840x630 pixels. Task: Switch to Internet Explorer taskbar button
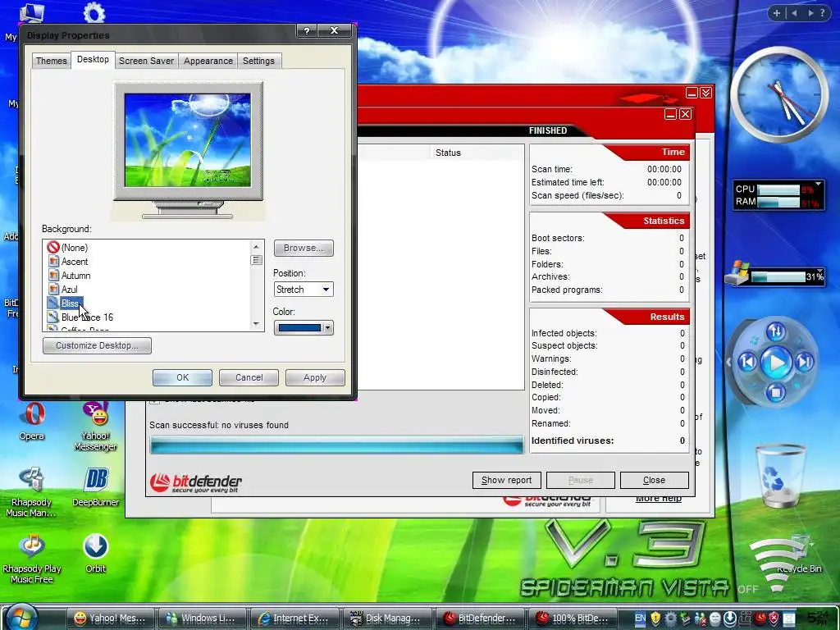pos(294,619)
